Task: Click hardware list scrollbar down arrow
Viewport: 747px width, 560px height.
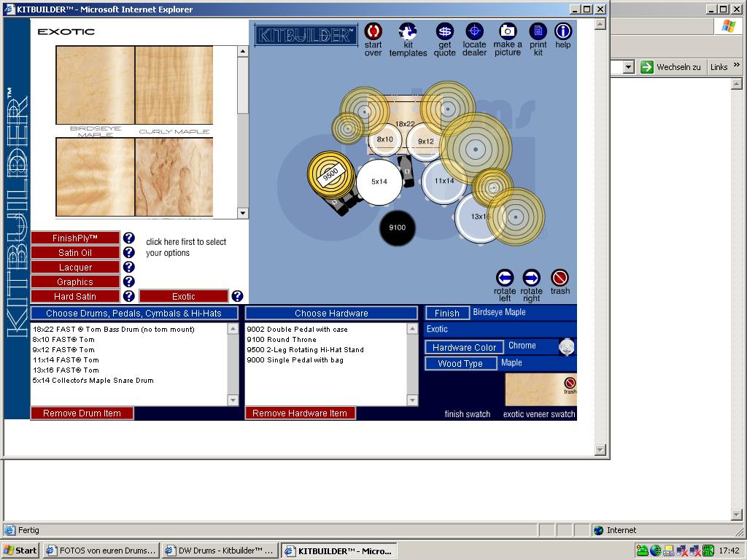Action: tap(413, 400)
